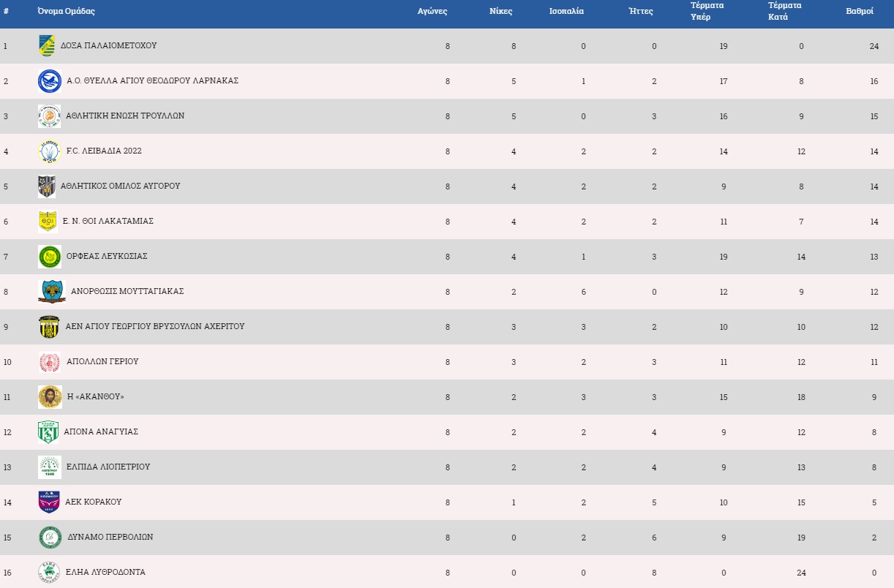Click the Αγώνες column header

click(432, 12)
